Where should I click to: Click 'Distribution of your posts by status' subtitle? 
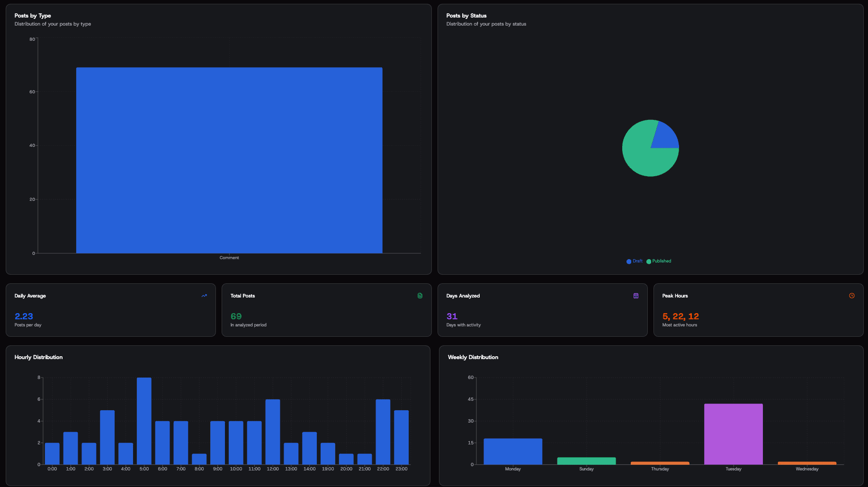tap(486, 24)
